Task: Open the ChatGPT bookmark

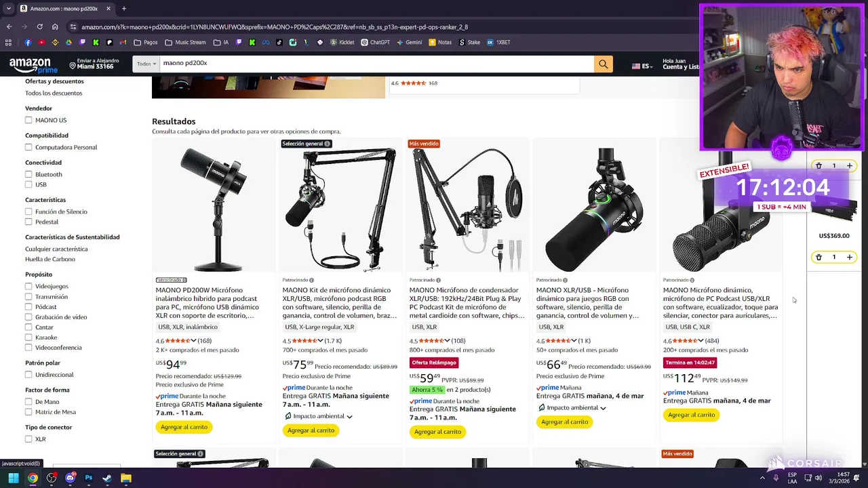Action: [x=375, y=42]
